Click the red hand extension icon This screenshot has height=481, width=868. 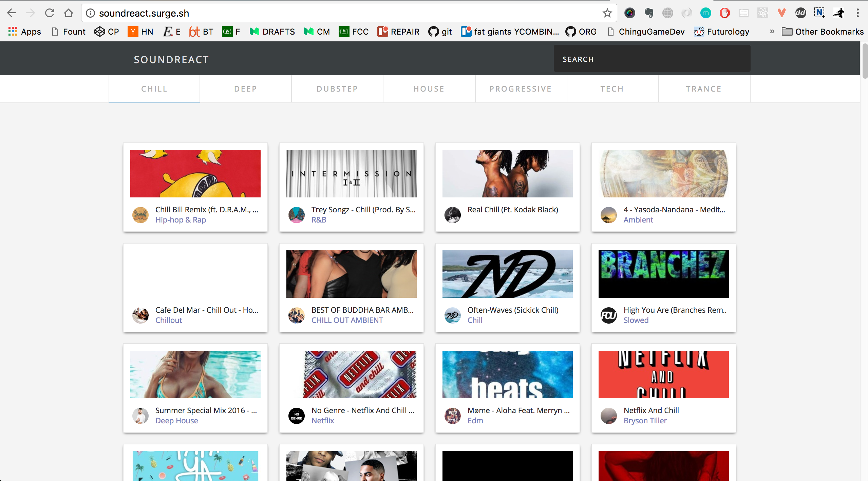724,13
